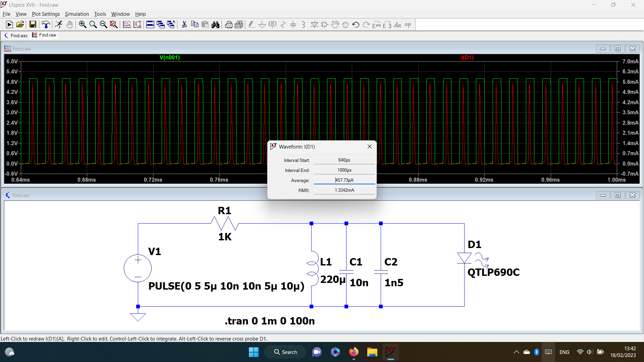Open Windows Start menu on taskbar

[x=254, y=352]
